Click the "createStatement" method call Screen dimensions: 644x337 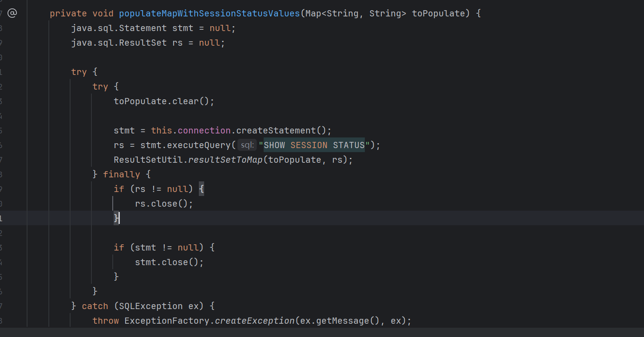point(276,130)
